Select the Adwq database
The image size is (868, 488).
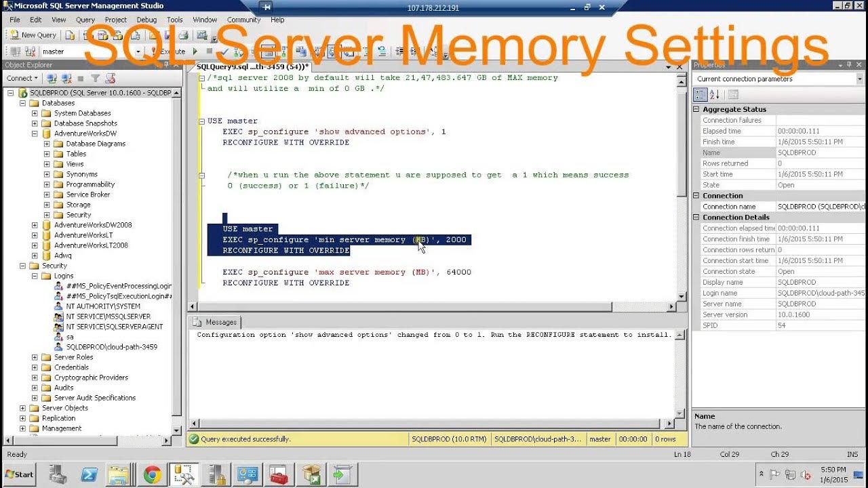(x=62, y=256)
